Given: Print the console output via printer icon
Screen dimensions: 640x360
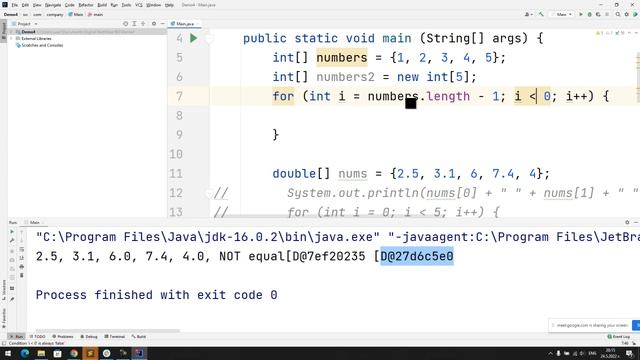Looking at the screenshot, I should (22, 267).
